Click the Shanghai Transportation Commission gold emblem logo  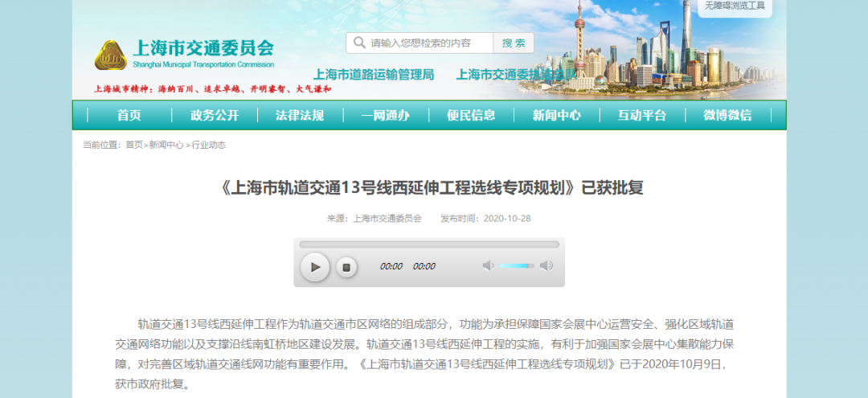coord(110,55)
